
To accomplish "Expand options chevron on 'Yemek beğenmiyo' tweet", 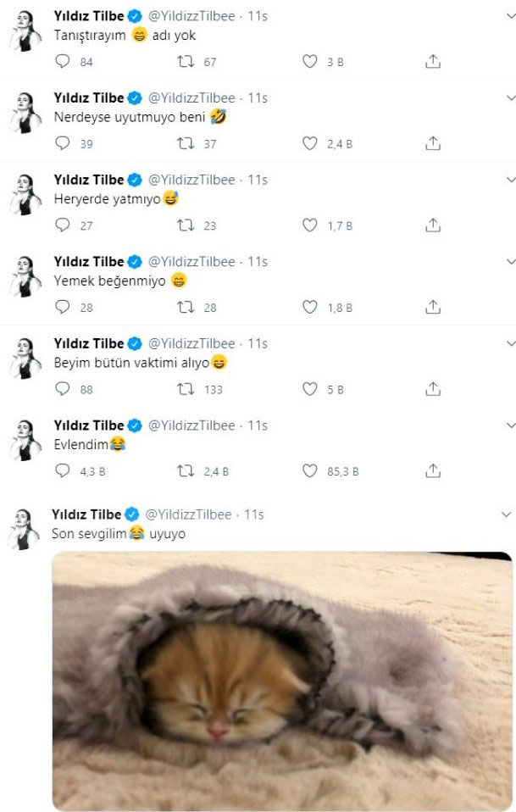I will (x=509, y=262).
